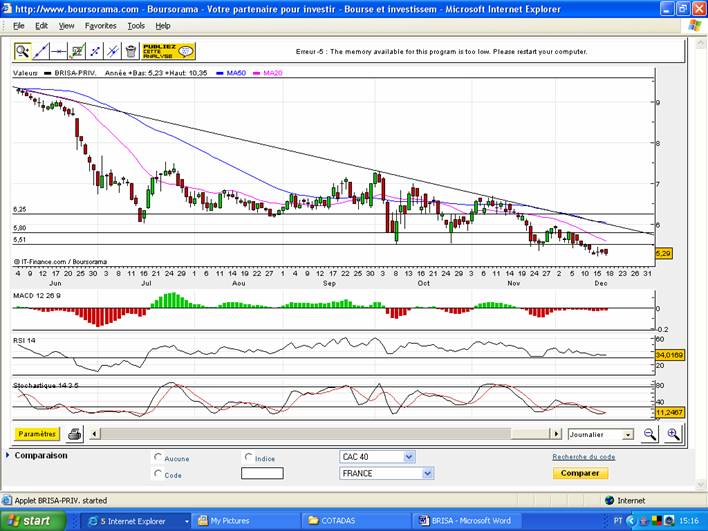Click the 34,0169 RSI value tag
This screenshot has width=708, height=531.
coord(670,355)
